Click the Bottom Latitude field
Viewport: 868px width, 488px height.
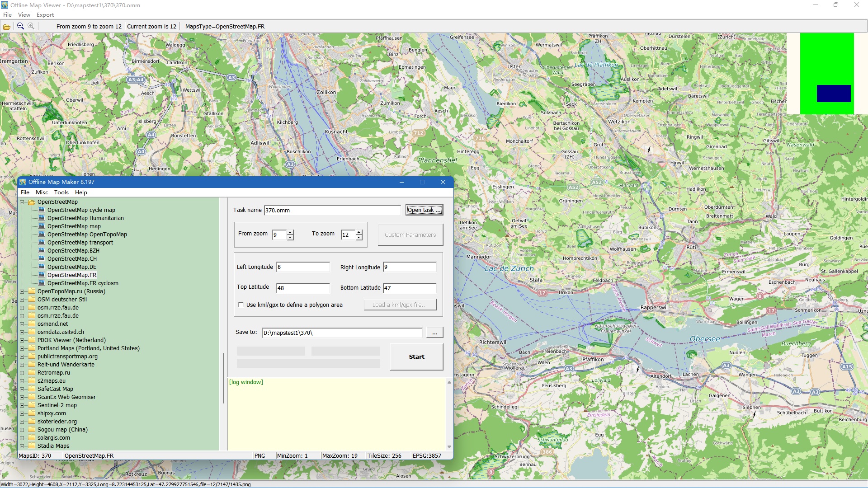point(410,288)
